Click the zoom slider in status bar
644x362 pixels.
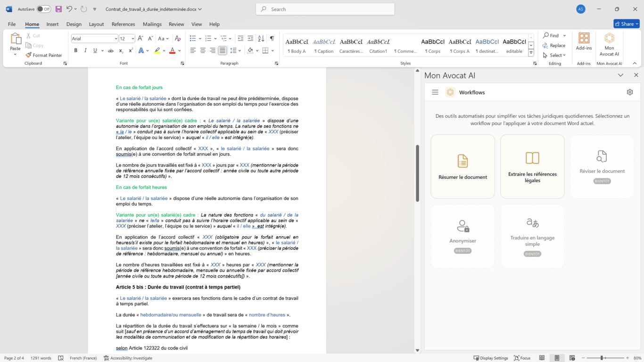point(602,358)
